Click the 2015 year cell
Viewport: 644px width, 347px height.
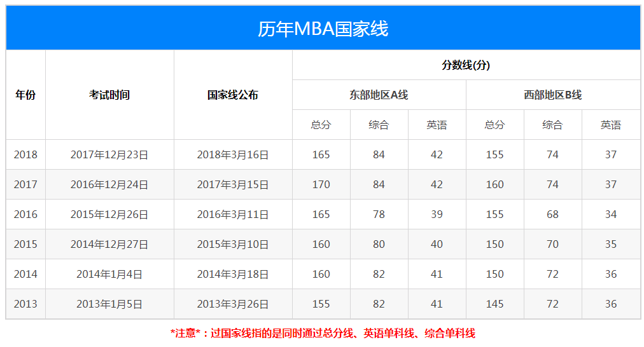[25, 244]
